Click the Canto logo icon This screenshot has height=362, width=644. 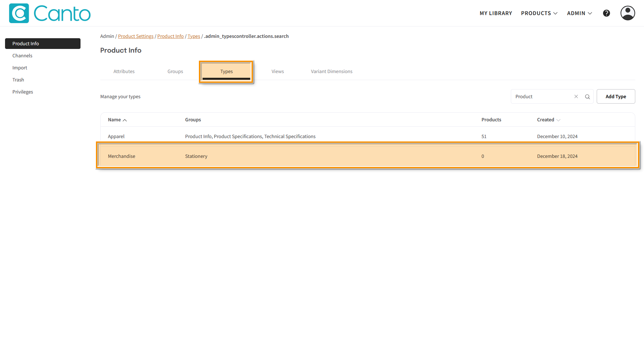[x=19, y=13]
